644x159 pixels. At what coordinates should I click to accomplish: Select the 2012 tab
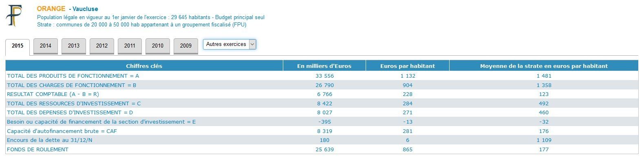coord(102,46)
